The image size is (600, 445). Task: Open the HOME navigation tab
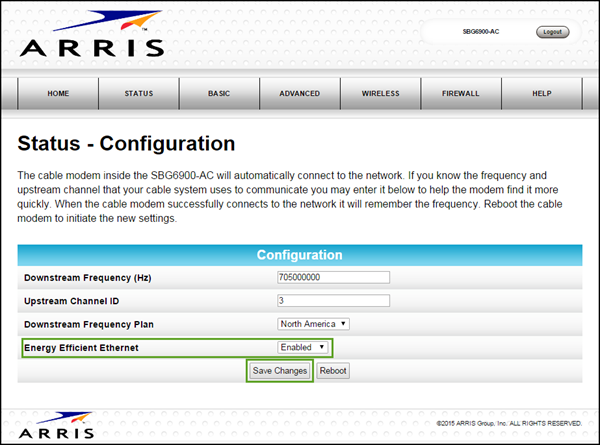click(58, 93)
